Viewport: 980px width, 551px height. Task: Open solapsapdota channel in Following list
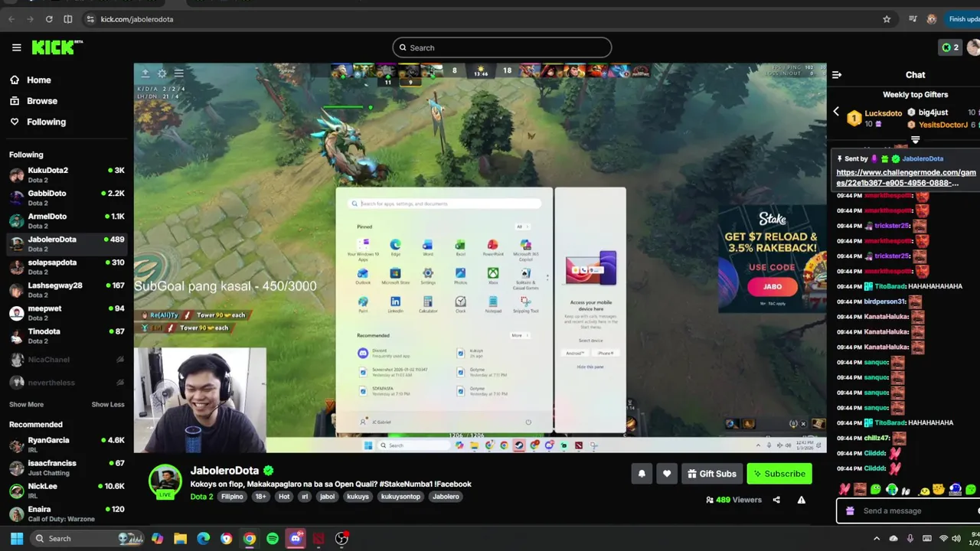(x=67, y=266)
